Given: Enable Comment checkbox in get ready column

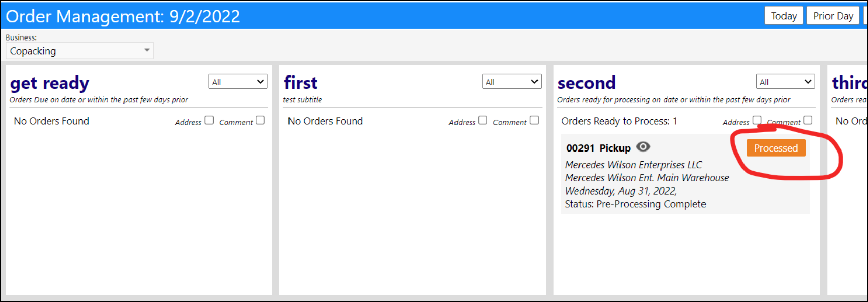Looking at the screenshot, I should 260,120.
